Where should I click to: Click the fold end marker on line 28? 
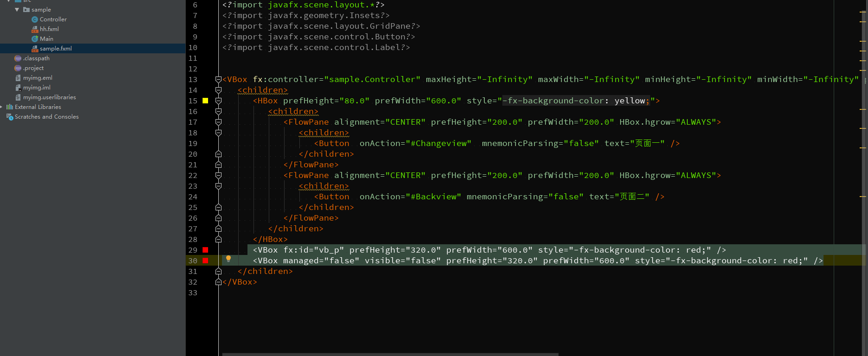[x=218, y=239]
